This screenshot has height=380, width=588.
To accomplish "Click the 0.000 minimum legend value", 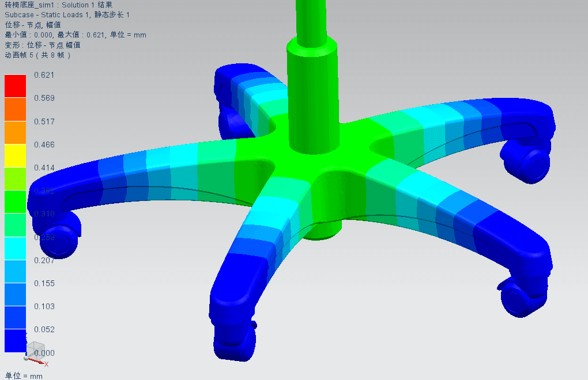I will click(44, 352).
